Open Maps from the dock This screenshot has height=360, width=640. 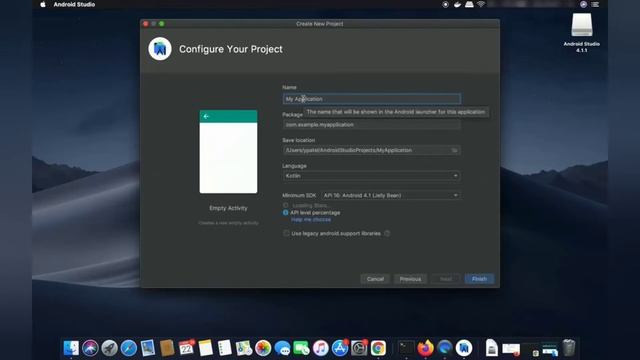tap(244, 348)
